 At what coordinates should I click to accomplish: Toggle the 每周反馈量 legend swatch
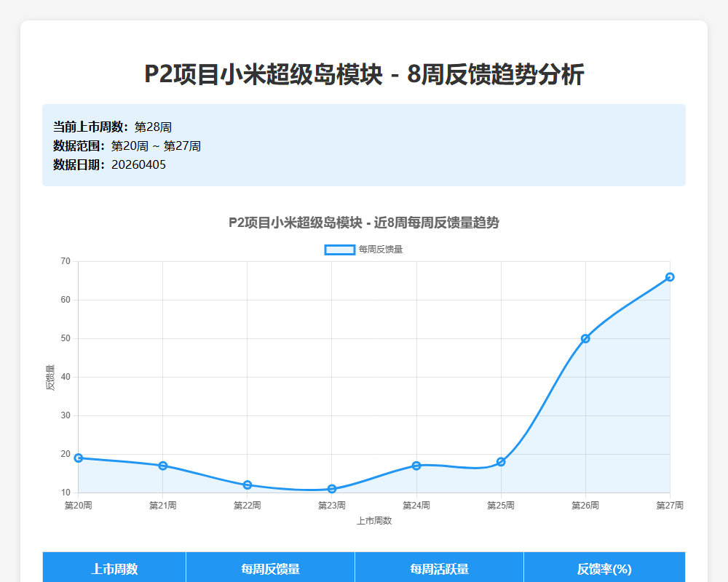pyautogui.click(x=340, y=250)
